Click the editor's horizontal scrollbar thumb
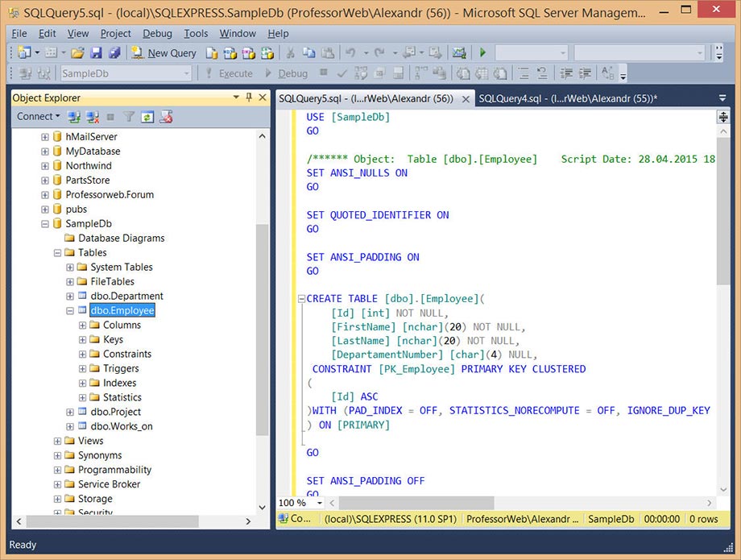 tap(416, 503)
